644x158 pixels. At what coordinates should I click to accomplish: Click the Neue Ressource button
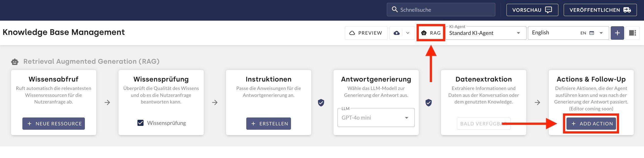click(54, 124)
